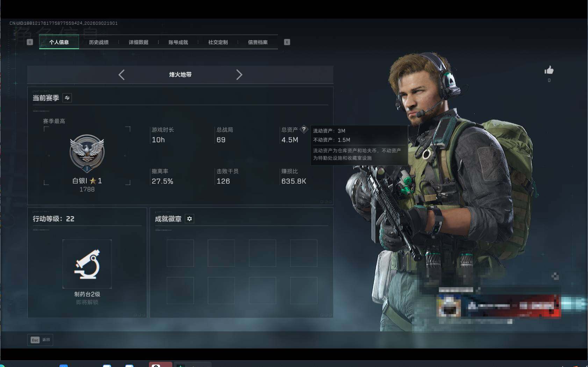Click the 总资产 value 4.5M
This screenshot has width=588, height=367.
(x=290, y=140)
